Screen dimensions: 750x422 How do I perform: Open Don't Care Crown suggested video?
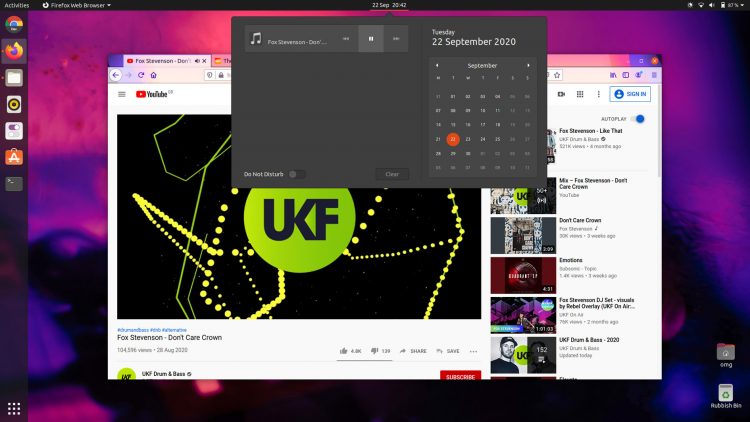click(580, 221)
